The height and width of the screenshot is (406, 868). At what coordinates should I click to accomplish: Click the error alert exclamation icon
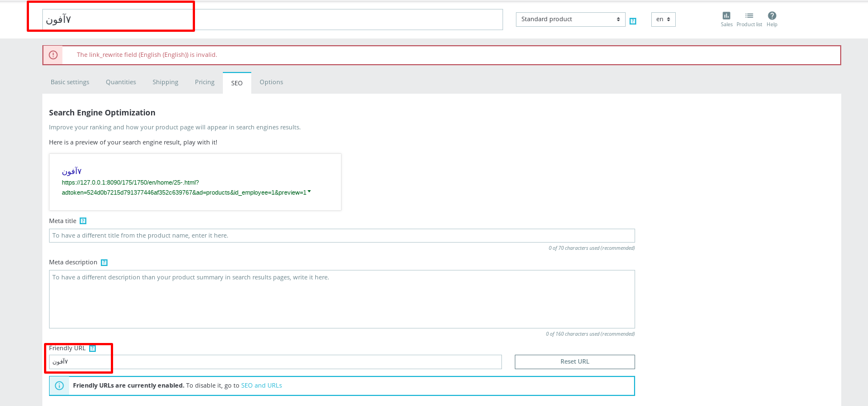pos(53,55)
